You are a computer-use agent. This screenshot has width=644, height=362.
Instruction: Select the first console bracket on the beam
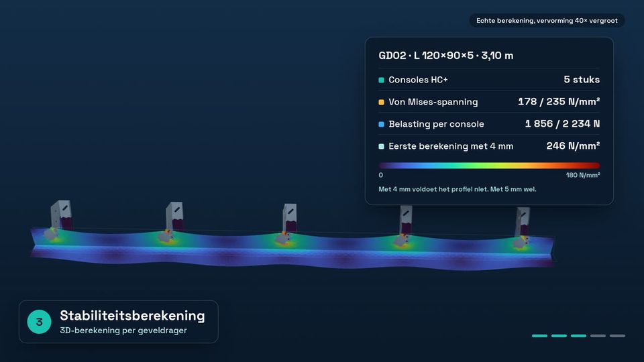pyautogui.click(x=59, y=221)
